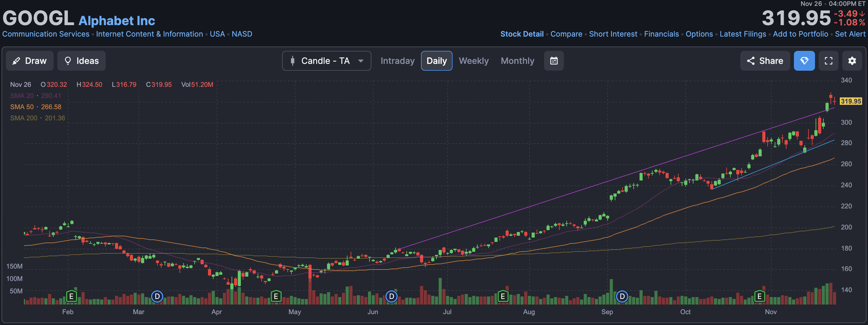Click the Share button

[765, 61]
